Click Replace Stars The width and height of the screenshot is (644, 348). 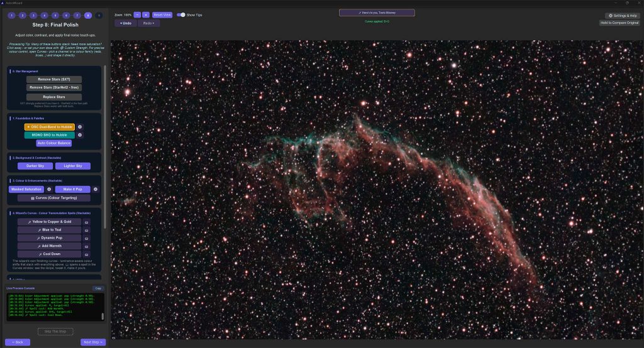pyautogui.click(x=54, y=97)
